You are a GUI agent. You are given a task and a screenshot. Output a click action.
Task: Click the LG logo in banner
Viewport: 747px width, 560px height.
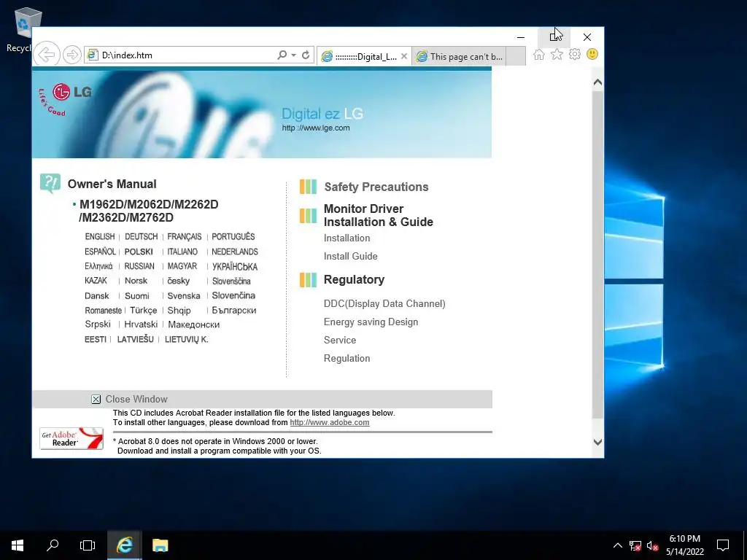click(65, 98)
